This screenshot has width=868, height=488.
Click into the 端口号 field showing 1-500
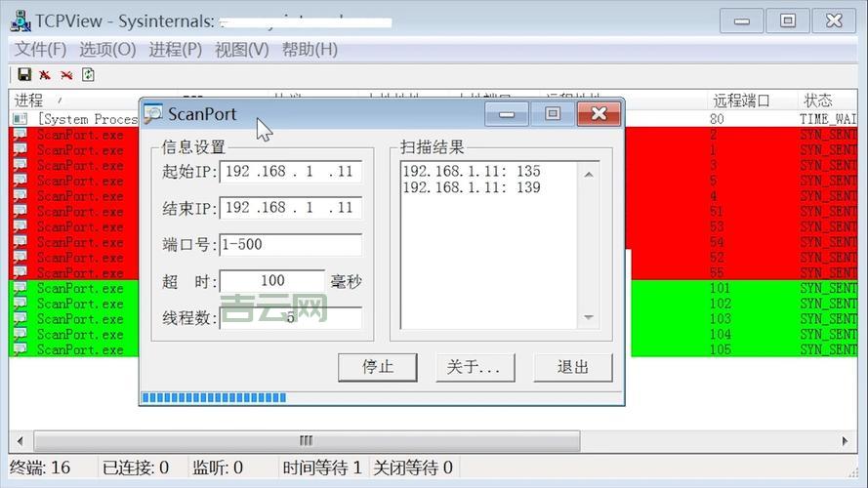pyautogui.click(x=290, y=245)
